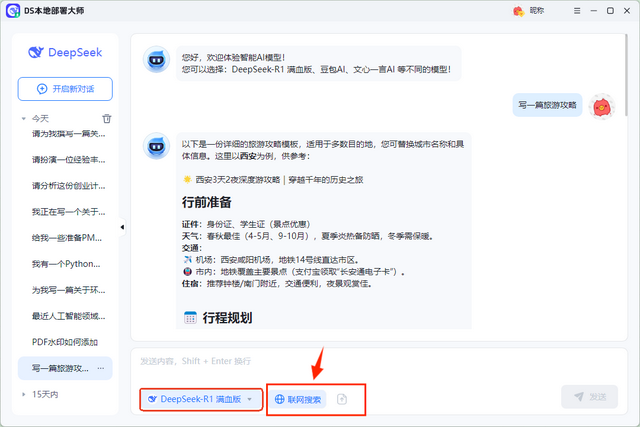Toggle 联网搜索 web search
Viewport: 640px width, 427px height.
pos(298,399)
